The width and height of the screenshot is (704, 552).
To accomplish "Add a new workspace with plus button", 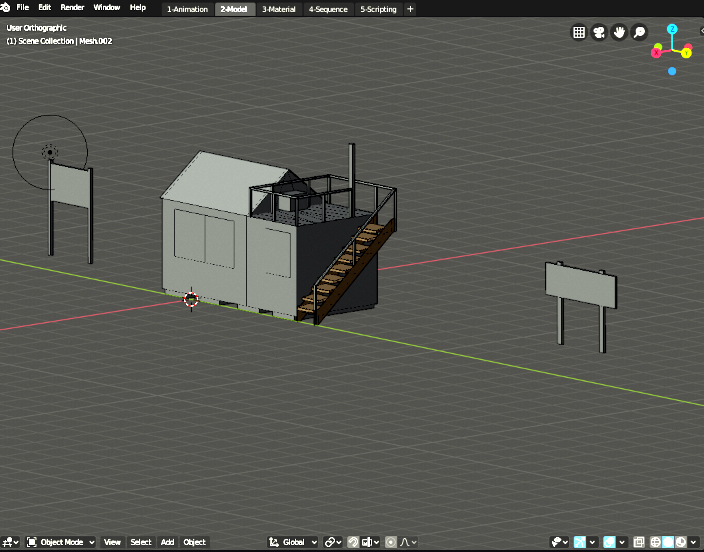I will (x=410, y=9).
